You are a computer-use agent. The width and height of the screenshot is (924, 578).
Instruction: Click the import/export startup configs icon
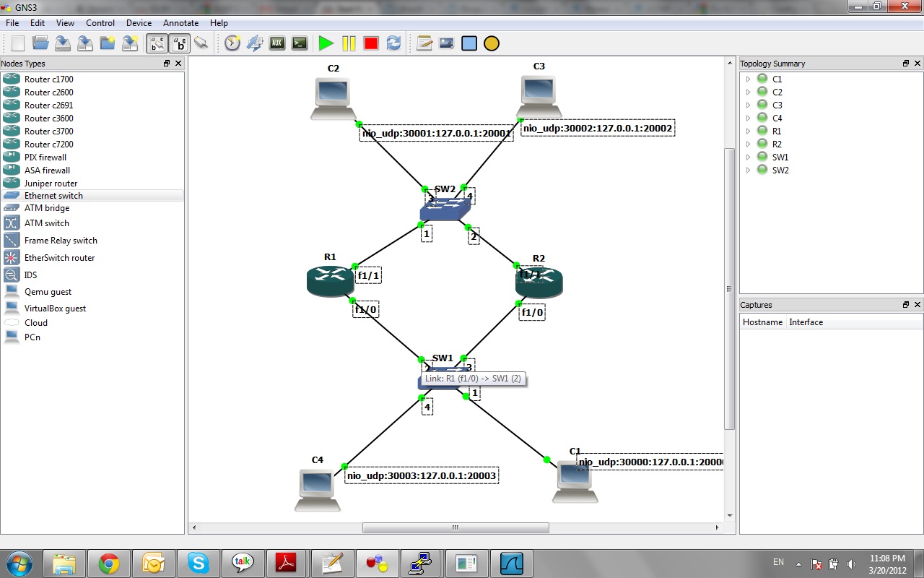(x=255, y=43)
